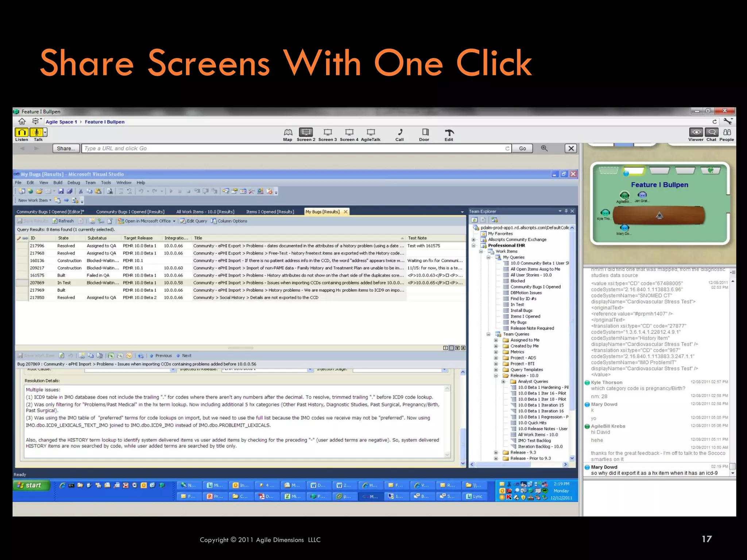Switch to Community Bugs I Opened [Results] tab
Image resolution: width=747 pixels, height=560 pixels.
(x=130, y=212)
